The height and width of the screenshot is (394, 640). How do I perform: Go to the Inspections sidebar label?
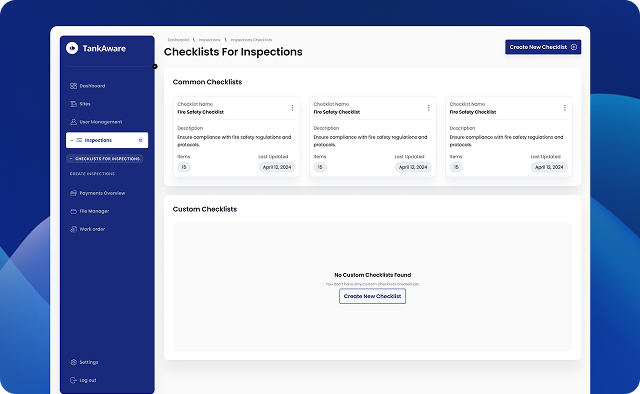[98, 140]
